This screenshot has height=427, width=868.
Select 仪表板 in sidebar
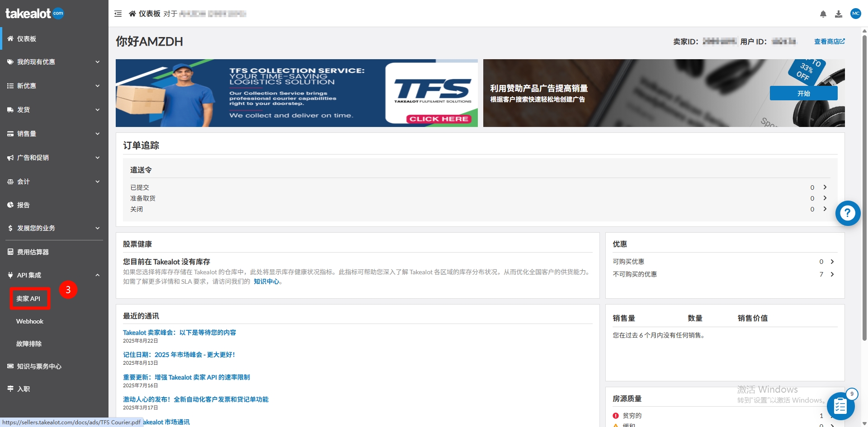pyautogui.click(x=54, y=38)
